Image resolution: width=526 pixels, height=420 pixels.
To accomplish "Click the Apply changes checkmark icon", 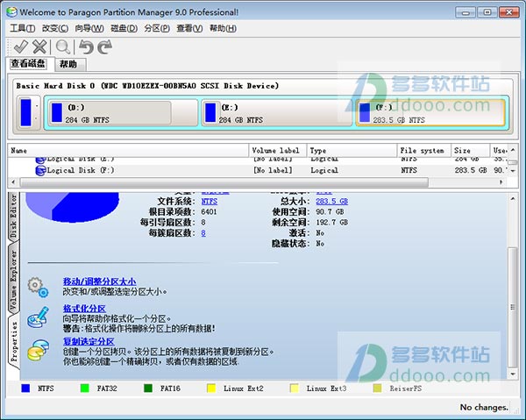I will 21,46.
